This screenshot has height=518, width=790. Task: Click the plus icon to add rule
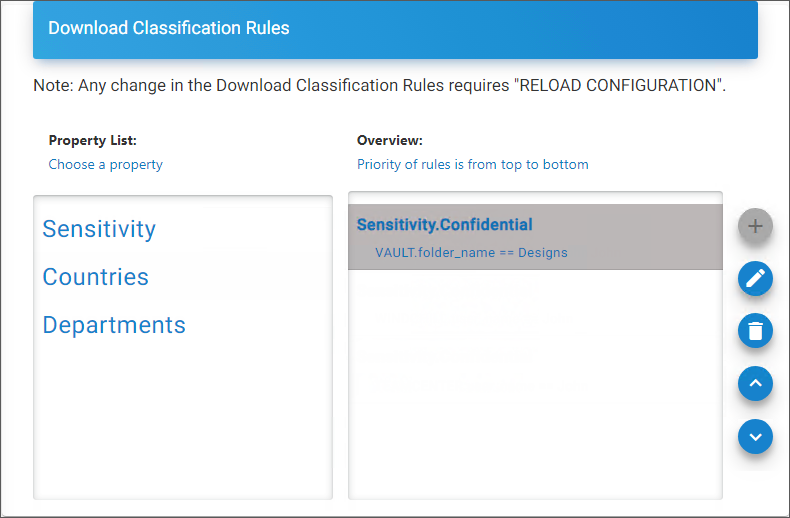755,227
